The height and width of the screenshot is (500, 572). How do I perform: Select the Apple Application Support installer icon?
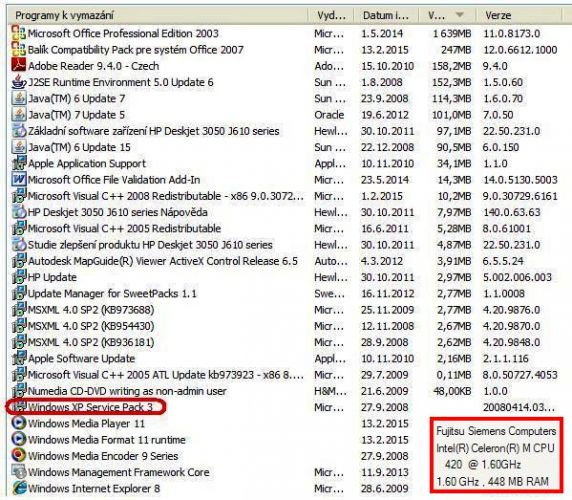(19, 163)
